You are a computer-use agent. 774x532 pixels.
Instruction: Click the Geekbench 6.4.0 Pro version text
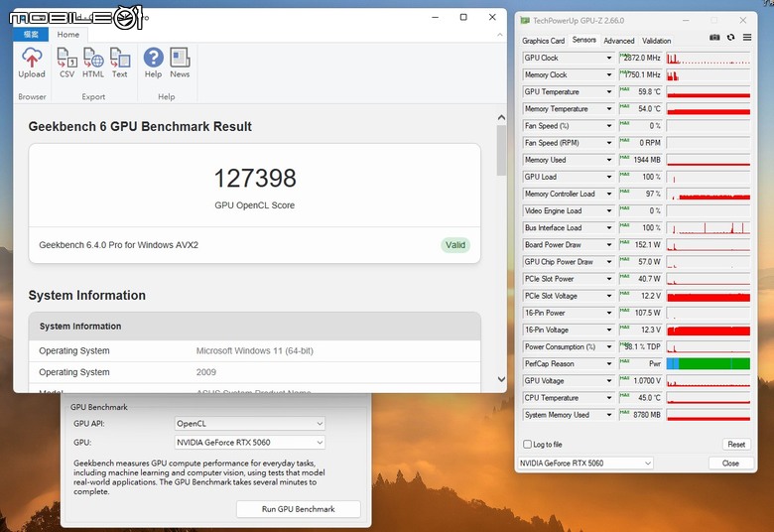point(118,245)
